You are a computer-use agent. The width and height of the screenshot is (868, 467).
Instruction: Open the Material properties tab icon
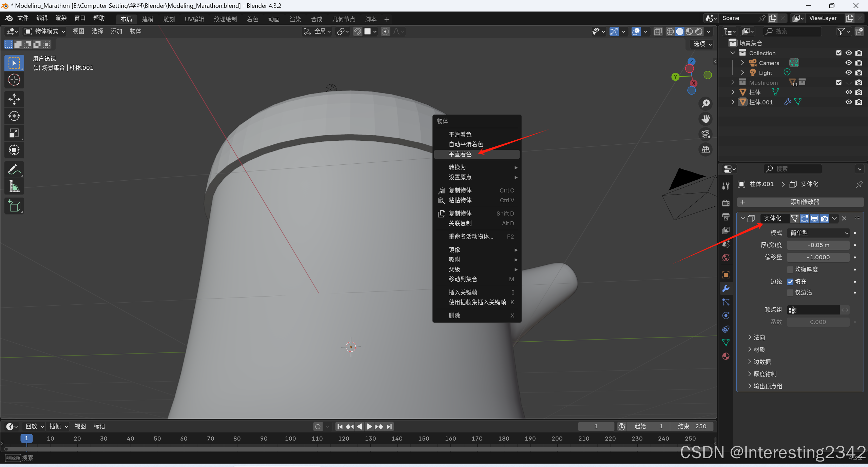tap(726, 356)
